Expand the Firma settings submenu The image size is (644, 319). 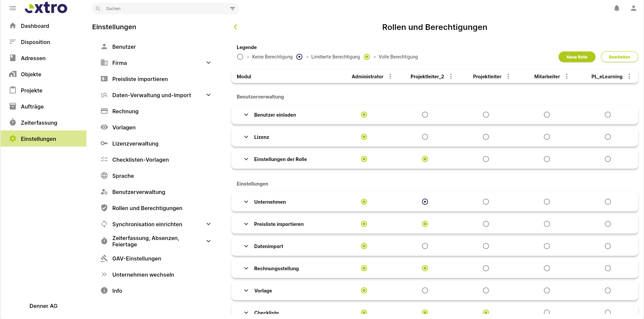pos(209,63)
